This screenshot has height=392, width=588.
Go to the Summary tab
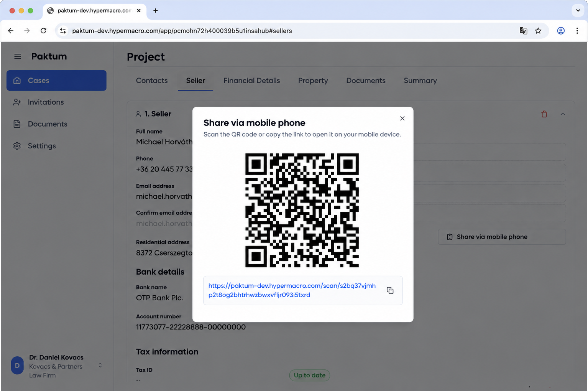(420, 81)
